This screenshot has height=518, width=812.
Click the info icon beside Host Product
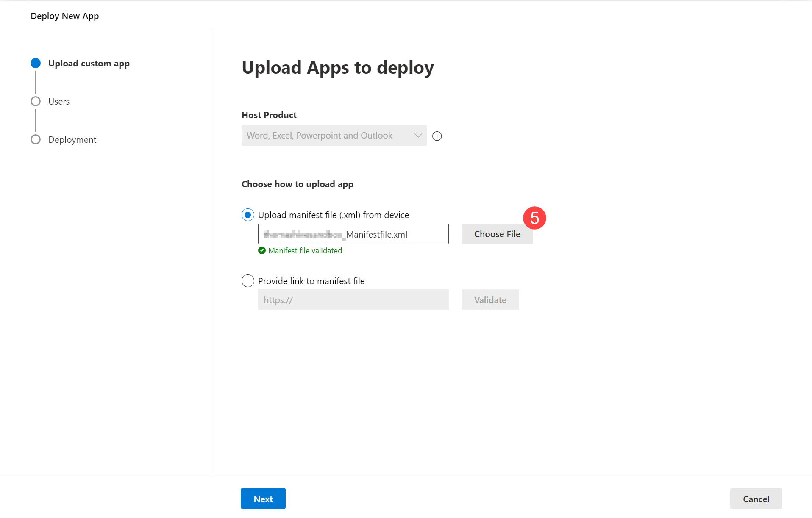(437, 136)
